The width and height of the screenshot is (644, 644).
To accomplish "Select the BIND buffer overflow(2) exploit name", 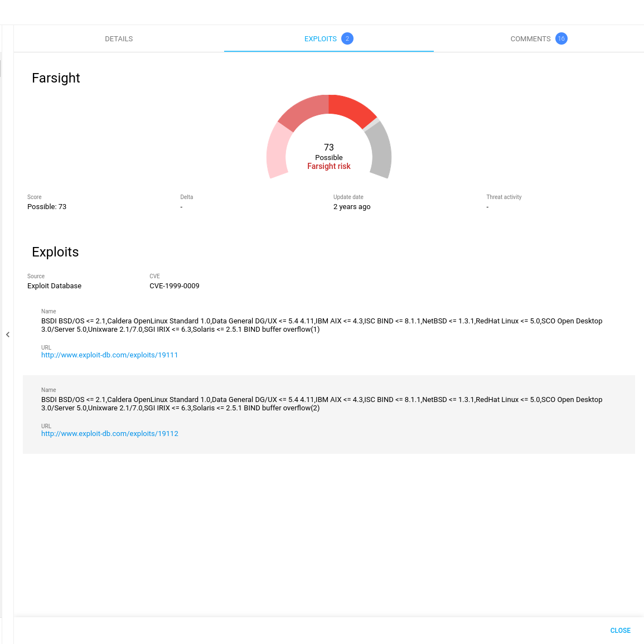I will tap(321, 404).
